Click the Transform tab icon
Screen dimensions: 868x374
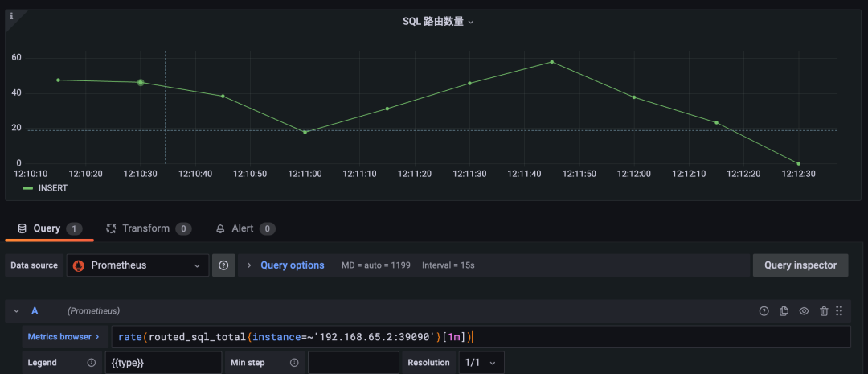pyautogui.click(x=111, y=228)
